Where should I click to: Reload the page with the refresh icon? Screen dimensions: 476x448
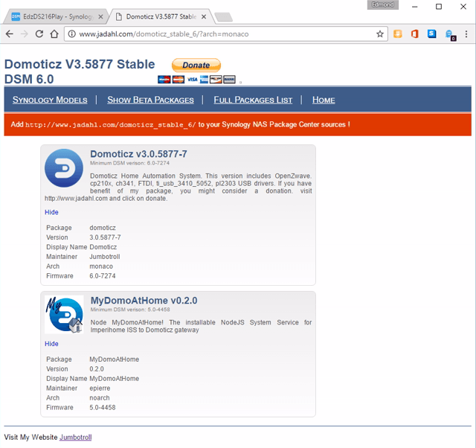coord(39,33)
